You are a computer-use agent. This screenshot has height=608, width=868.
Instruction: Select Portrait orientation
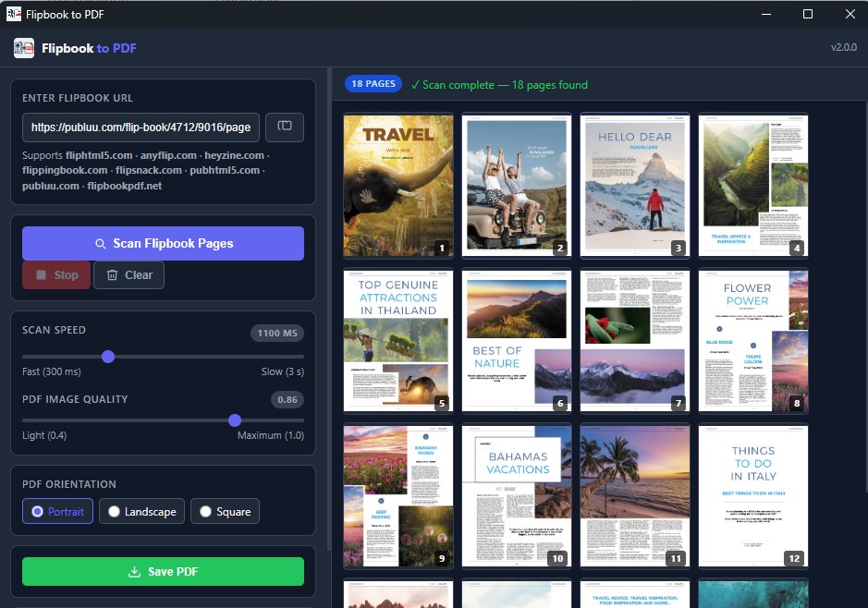point(57,511)
